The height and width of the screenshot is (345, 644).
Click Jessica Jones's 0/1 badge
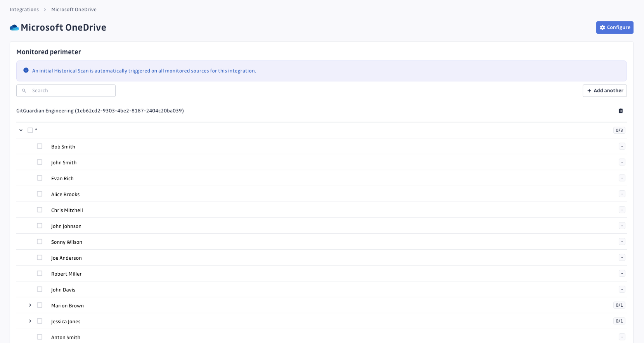(619, 321)
